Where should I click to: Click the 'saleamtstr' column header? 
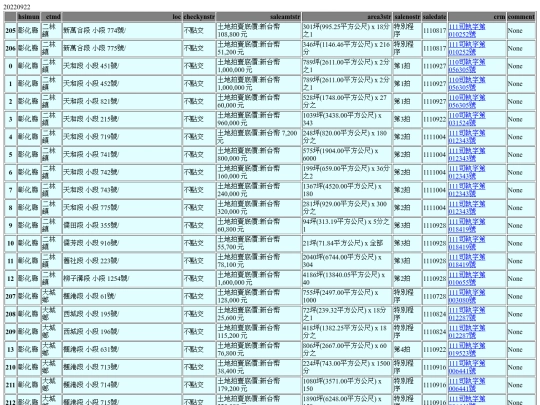259,17
